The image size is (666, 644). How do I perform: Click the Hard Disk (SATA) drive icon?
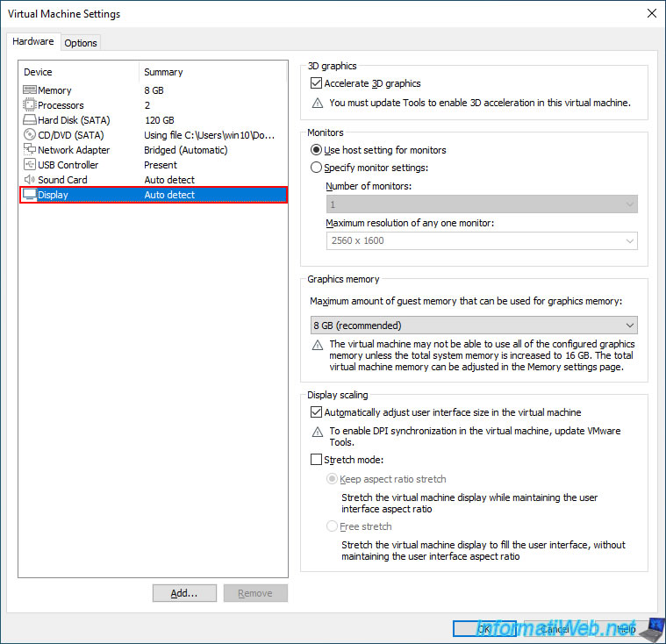tap(30, 120)
